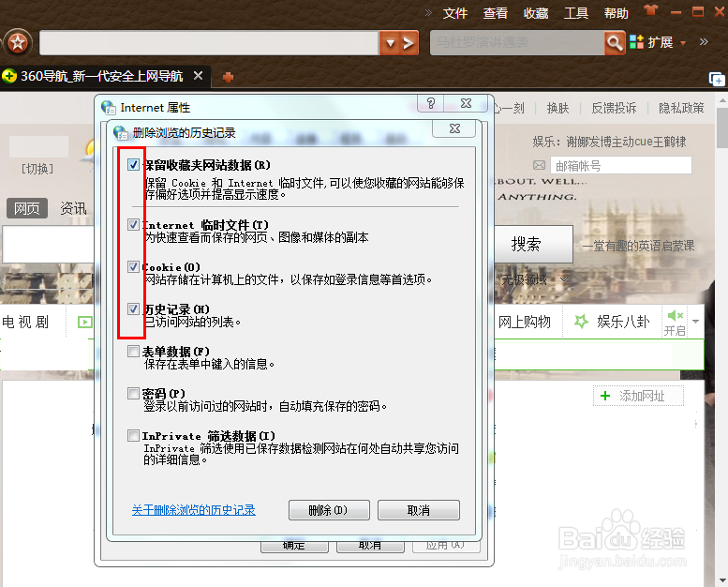Screen dimensions: 728x587
Task: Check the 表单数据 checkbox
Action: (133, 352)
